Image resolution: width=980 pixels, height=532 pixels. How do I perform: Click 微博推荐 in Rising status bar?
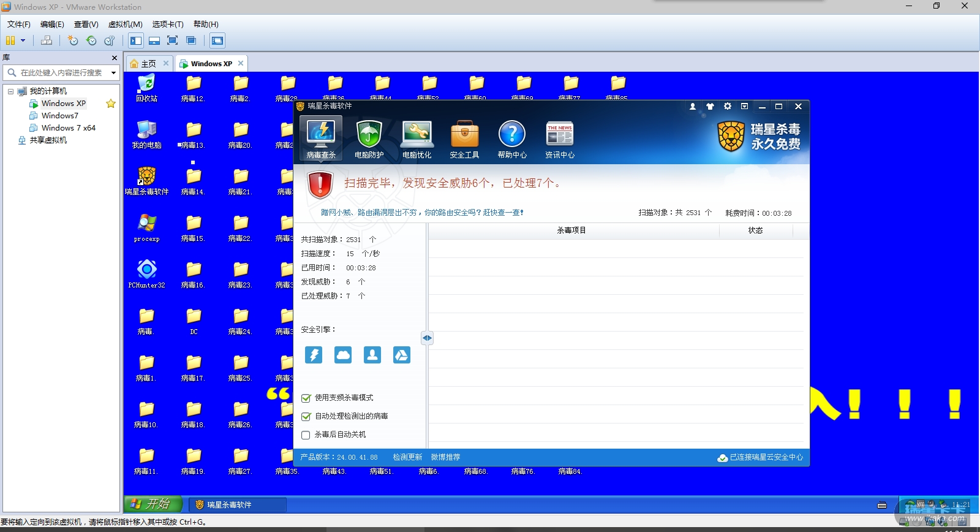click(445, 457)
